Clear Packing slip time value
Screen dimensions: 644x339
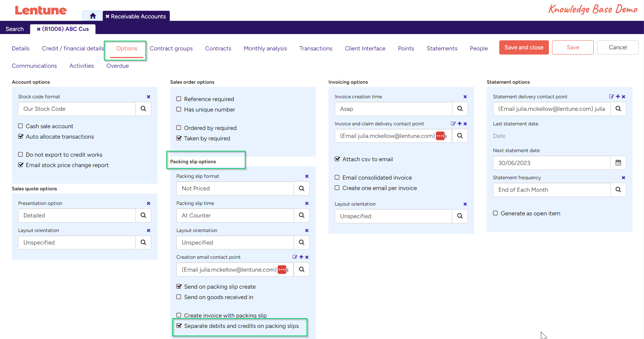pos(307,204)
